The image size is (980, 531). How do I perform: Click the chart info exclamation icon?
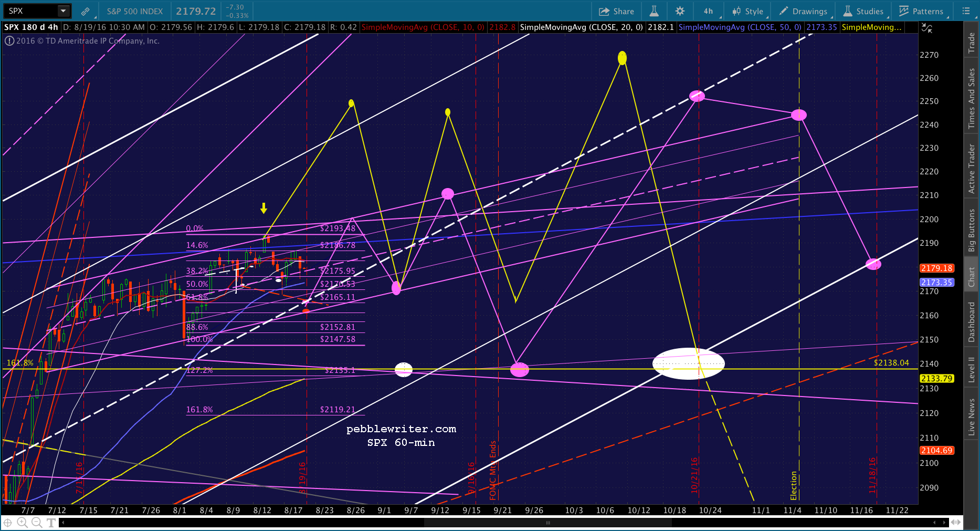(x=9, y=41)
